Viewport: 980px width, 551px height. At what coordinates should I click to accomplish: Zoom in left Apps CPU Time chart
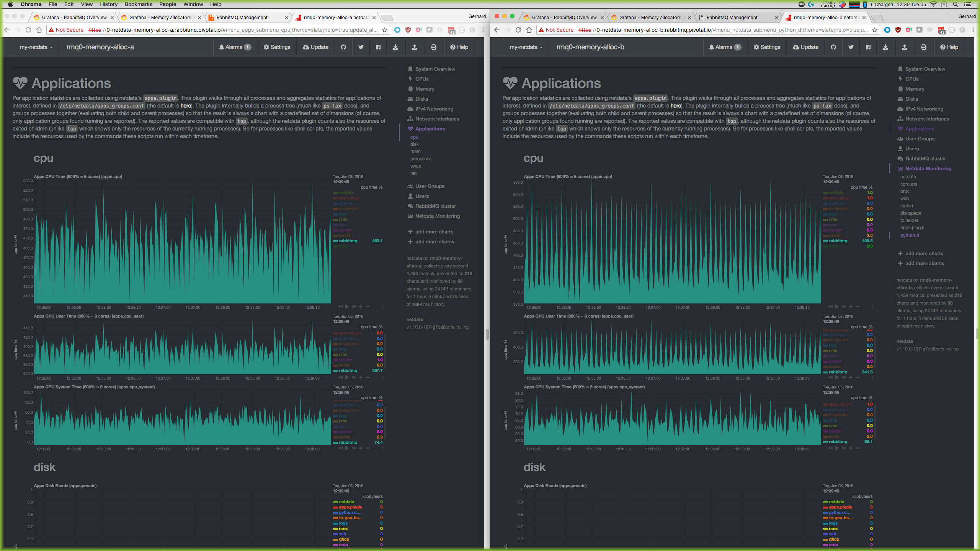click(361, 306)
